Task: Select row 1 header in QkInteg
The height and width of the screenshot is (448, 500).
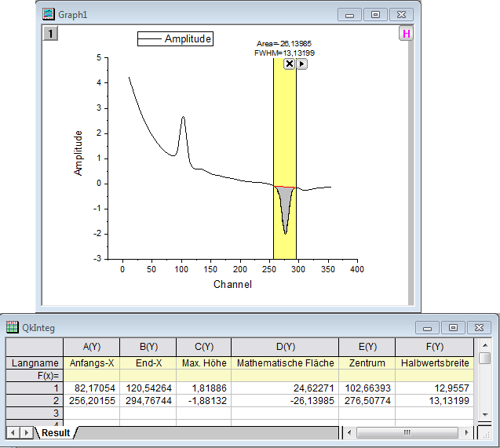Action: point(35,388)
